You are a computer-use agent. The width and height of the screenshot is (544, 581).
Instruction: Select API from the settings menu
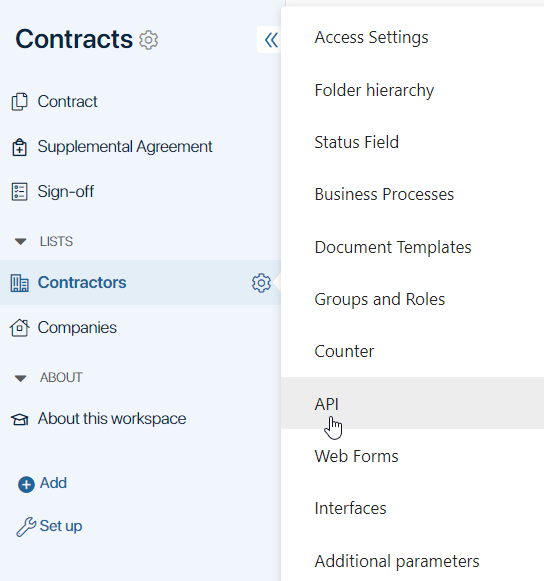tap(412, 403)
